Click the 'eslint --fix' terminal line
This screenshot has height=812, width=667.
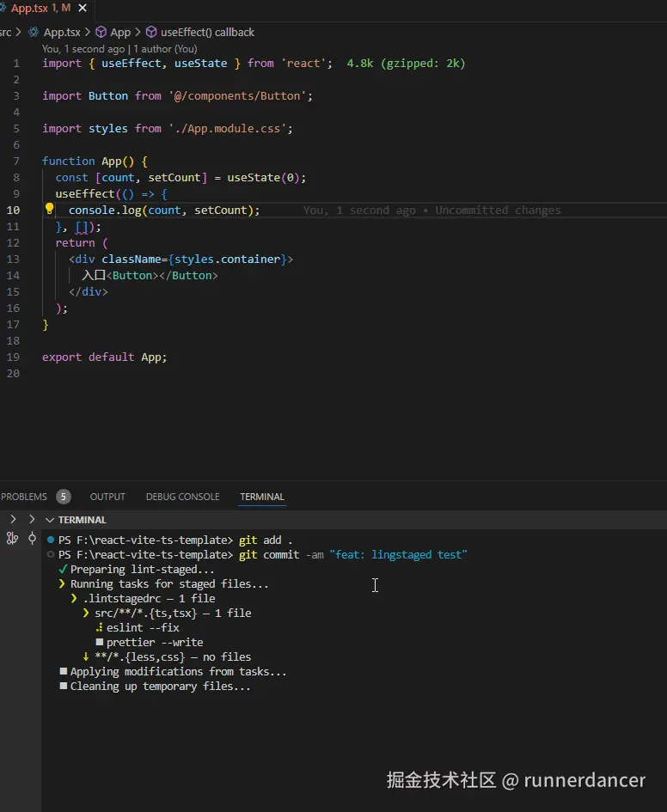coord(143,627)
